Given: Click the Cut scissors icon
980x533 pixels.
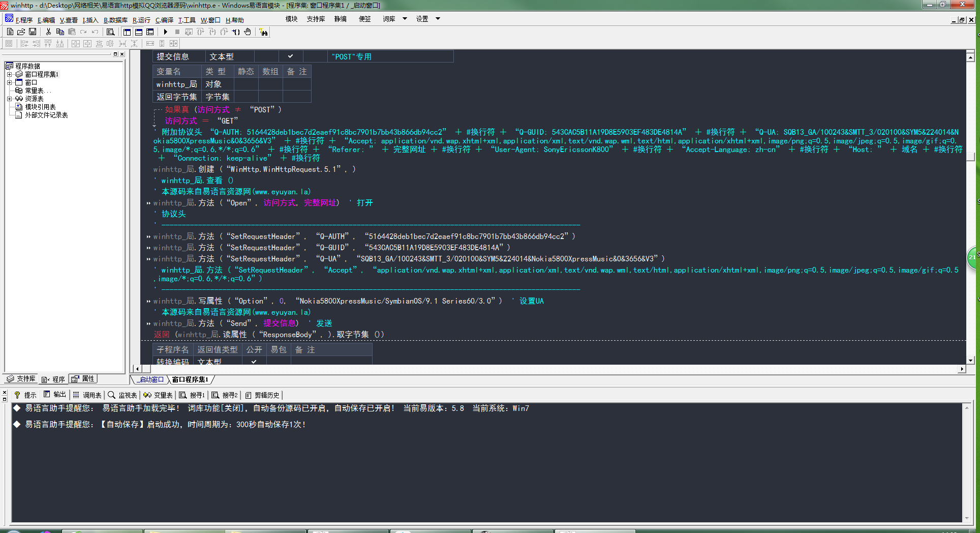Looking at the screenshot, I should [48, 32].
